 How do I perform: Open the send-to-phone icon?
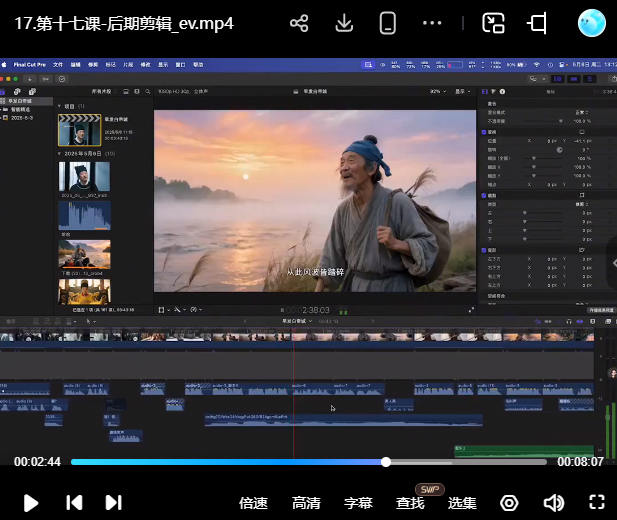(x=388, y=23)
